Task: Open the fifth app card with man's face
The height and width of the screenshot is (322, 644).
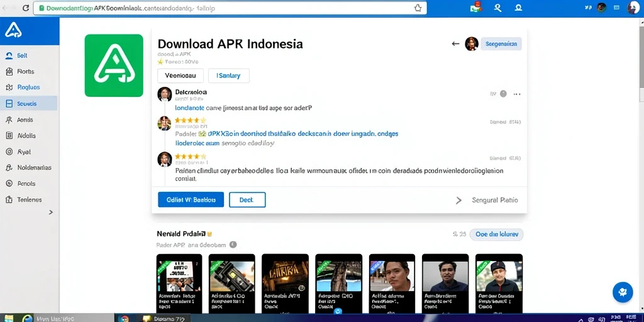Action: point(392,284)
